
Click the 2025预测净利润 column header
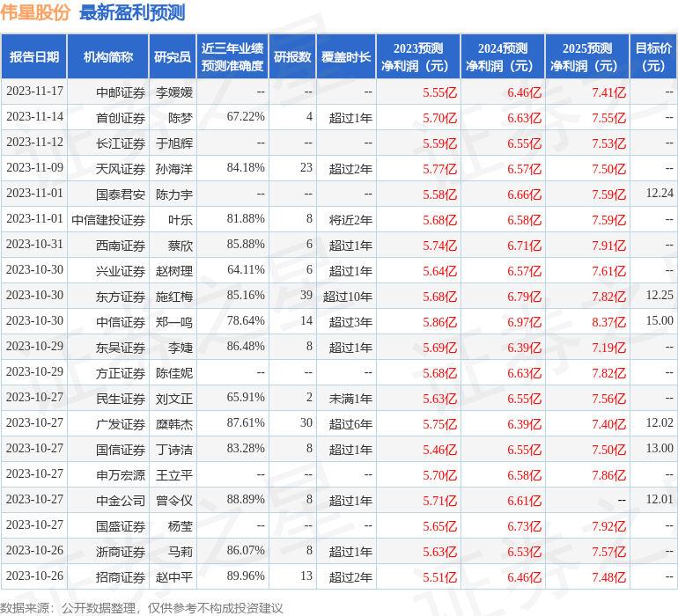[x=587, y=56]
